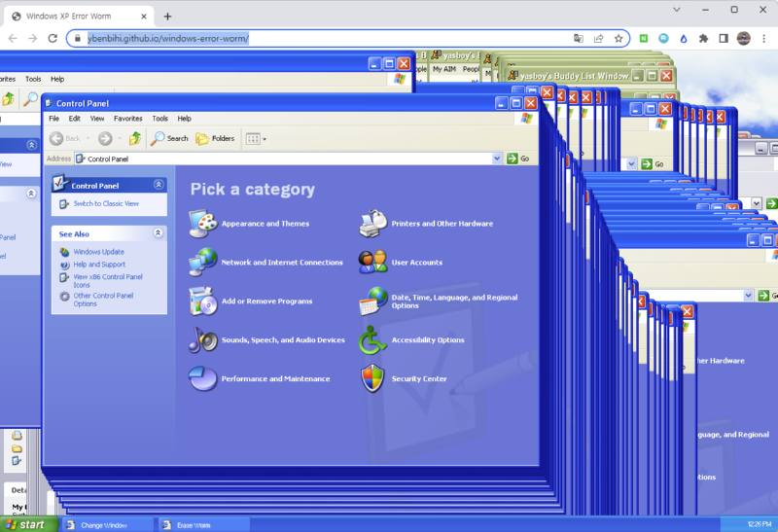The height and width of the screenshot is (532, 778).
Task: Collapse the See Also sidebar section
Action: pyautogui.click(x=159, y=234)
